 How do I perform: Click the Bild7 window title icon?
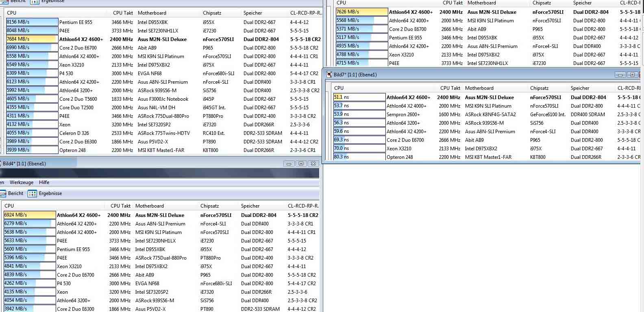(329, 75)
